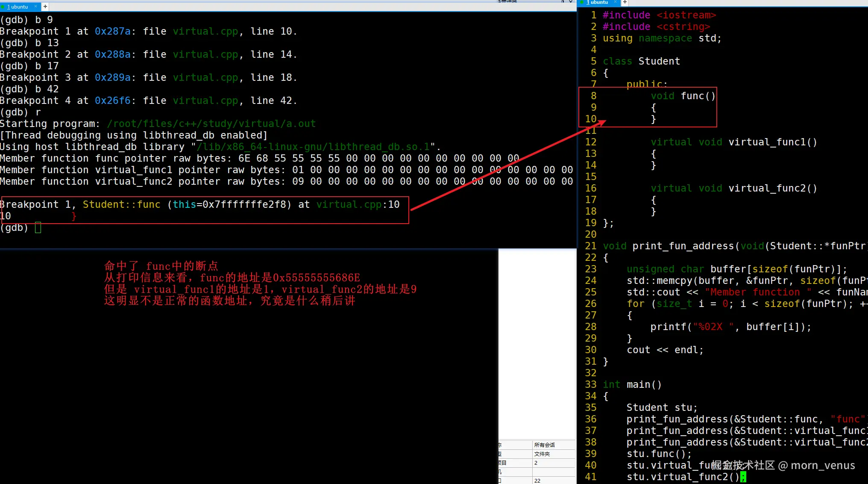Switch to the right '1 ubuntu' session tab
Screen dimensions: 868x484
click(x=597, y=3)
